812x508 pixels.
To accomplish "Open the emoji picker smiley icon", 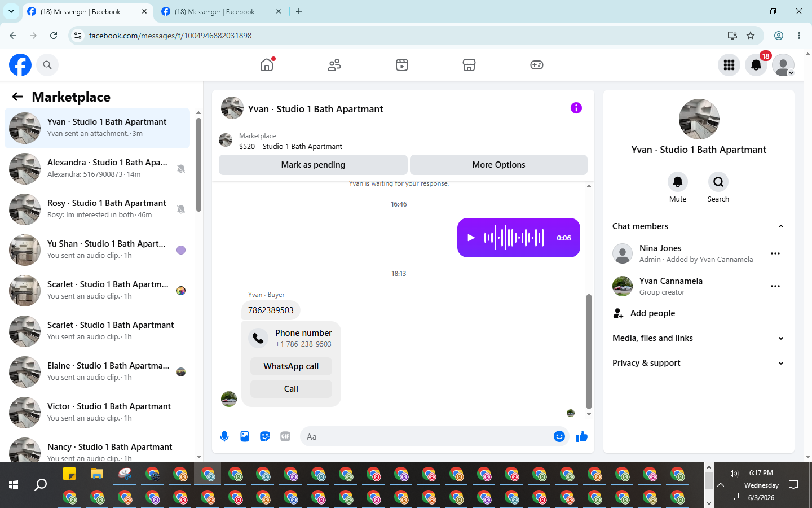I will click(x=559, y=436).
